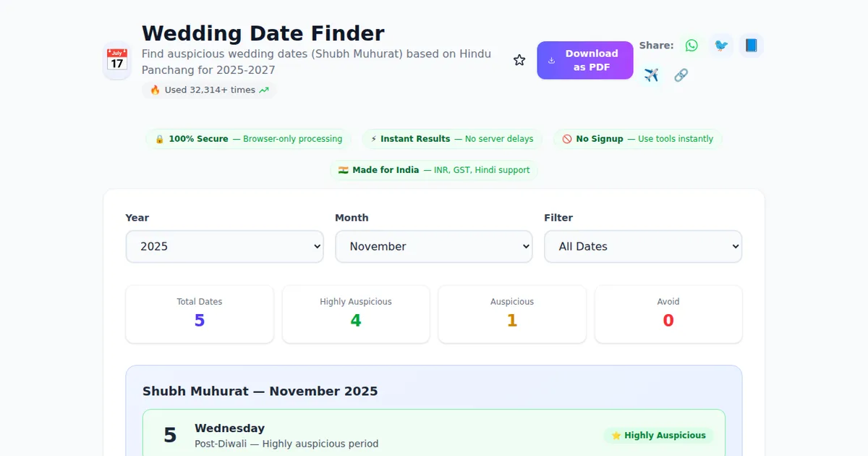Open the Year dropdown
868x456 pixels.
225,246
